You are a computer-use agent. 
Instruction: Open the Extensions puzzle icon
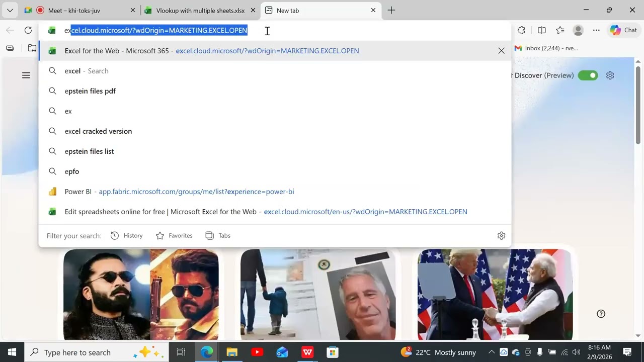click(522, 30)
